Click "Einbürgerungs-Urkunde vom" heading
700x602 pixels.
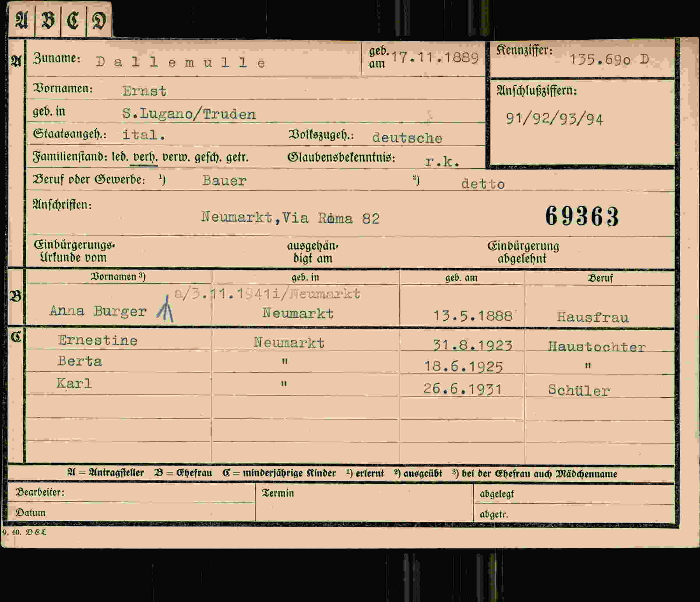(x=74, y=252)
